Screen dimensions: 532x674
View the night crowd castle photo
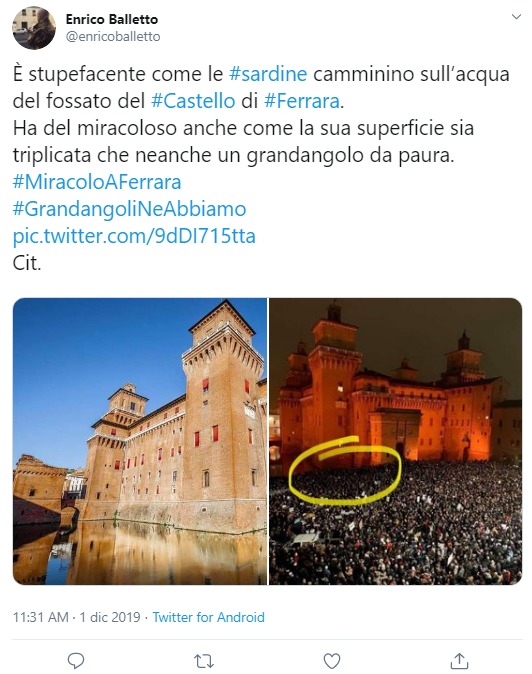point(396,441)
